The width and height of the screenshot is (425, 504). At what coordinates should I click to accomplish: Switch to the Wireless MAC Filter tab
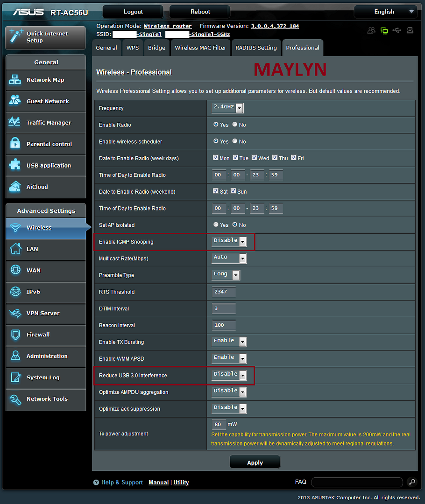click(x=200, y=48)
